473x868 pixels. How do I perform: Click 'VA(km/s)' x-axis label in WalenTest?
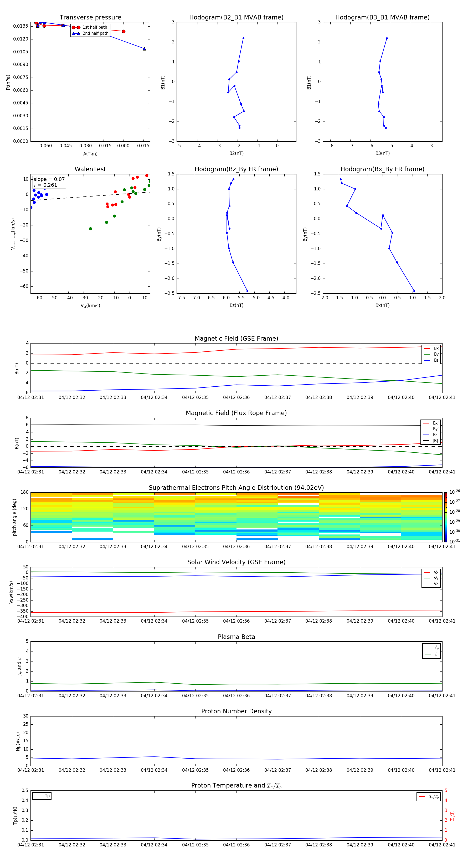pyautogui.click(x=90, y=306)
